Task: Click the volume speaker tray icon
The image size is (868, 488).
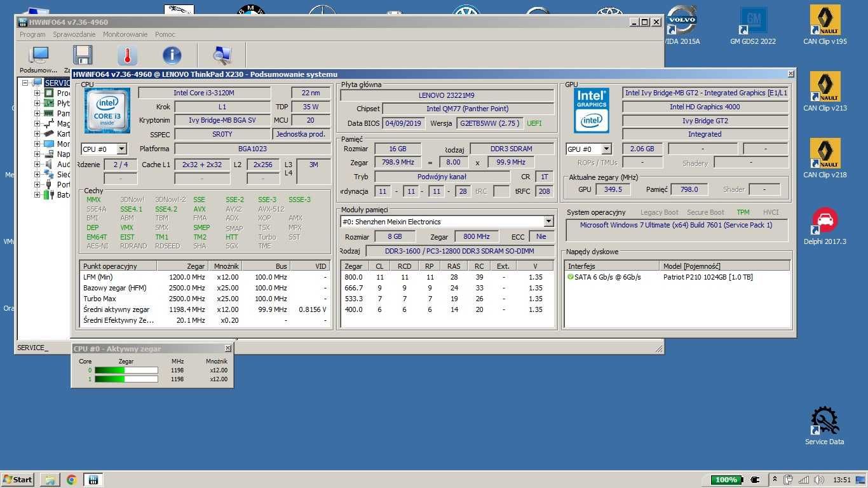Action: (819, 480)
